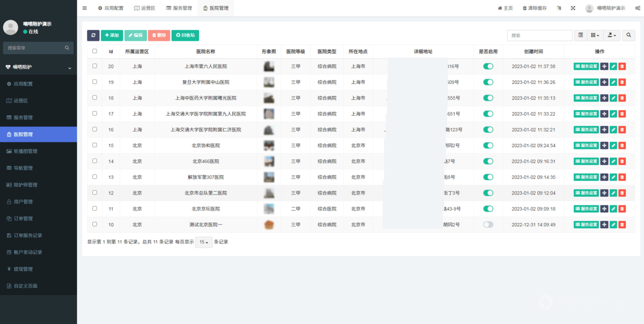Select checkbox for row Id 20
644x324 pixels.
point(94,66)
